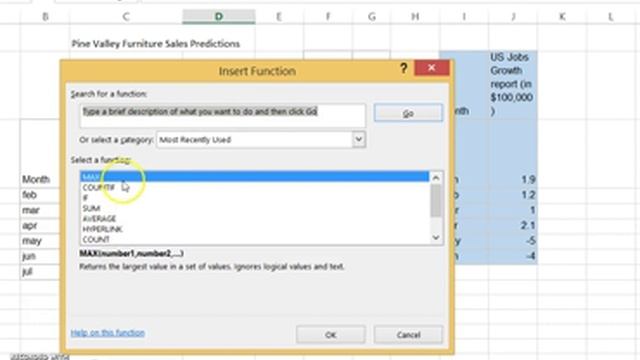Screen dimensions: 640x360
Task: Select AVERAGE in the function list
Action: [254, 218]
